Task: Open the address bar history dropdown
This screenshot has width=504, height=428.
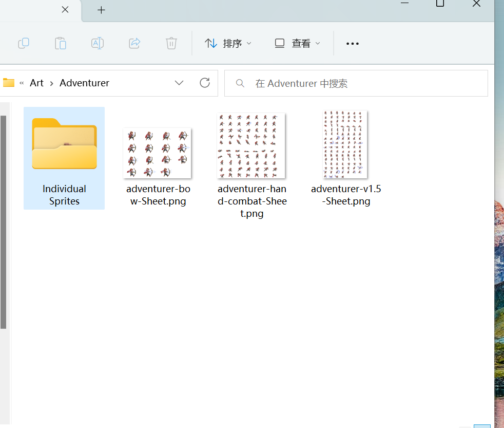Action: point(179,83)
